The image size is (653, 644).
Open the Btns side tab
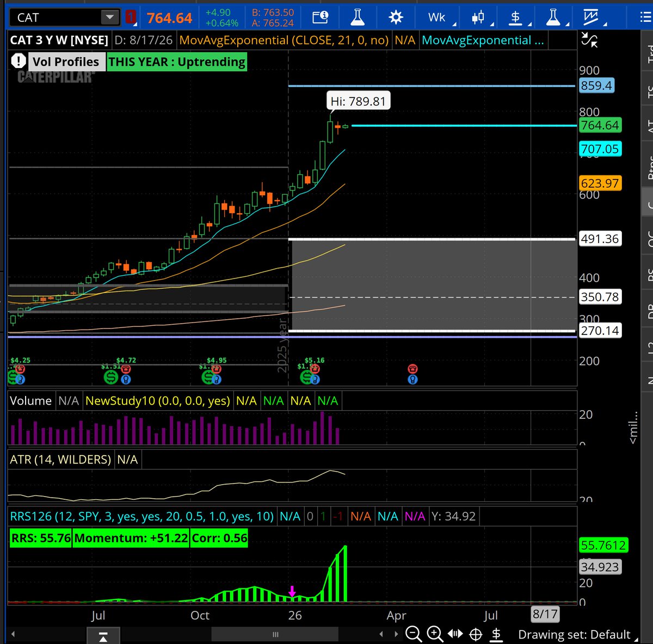(x=649, y=166)
